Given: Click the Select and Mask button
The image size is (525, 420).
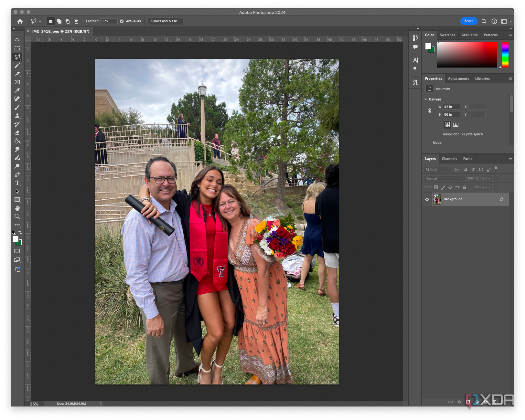Looking at the screenshot, I should click(x=166, y=21).
